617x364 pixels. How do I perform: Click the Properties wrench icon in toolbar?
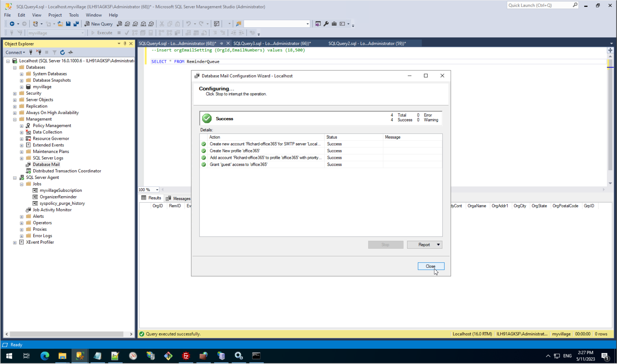tap(326, 24)
